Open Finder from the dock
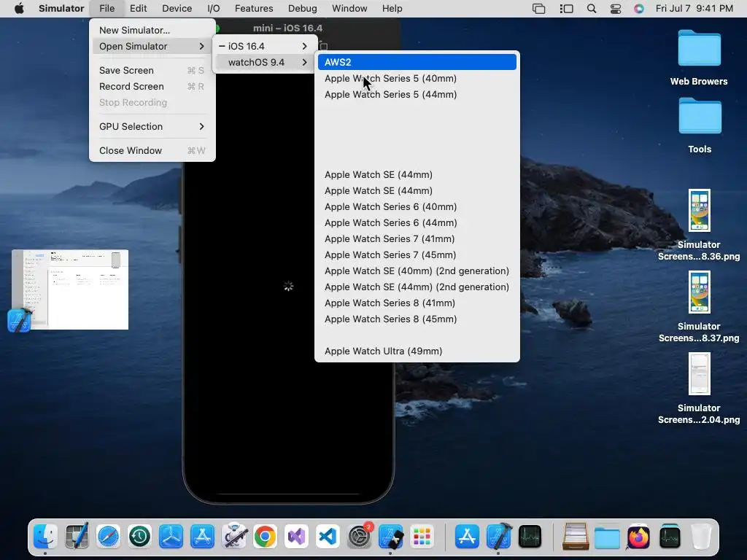This screenshot has width=747, height=560. [46, 537]
